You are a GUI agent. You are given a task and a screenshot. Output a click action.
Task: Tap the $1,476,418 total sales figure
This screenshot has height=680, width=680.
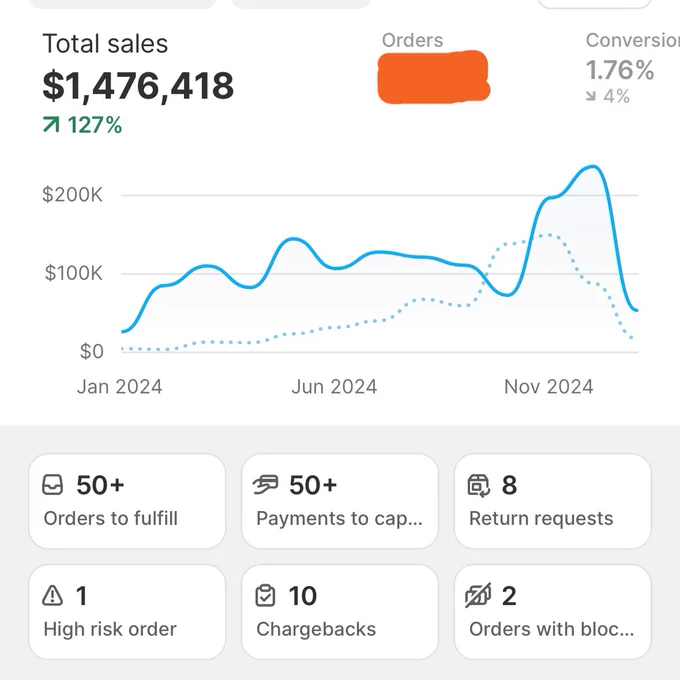(138, 86)
